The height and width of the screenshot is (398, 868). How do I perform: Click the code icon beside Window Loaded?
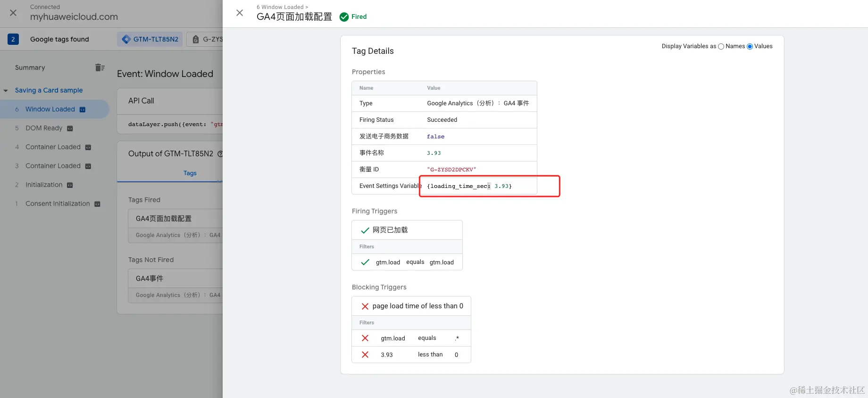[83, 110]
